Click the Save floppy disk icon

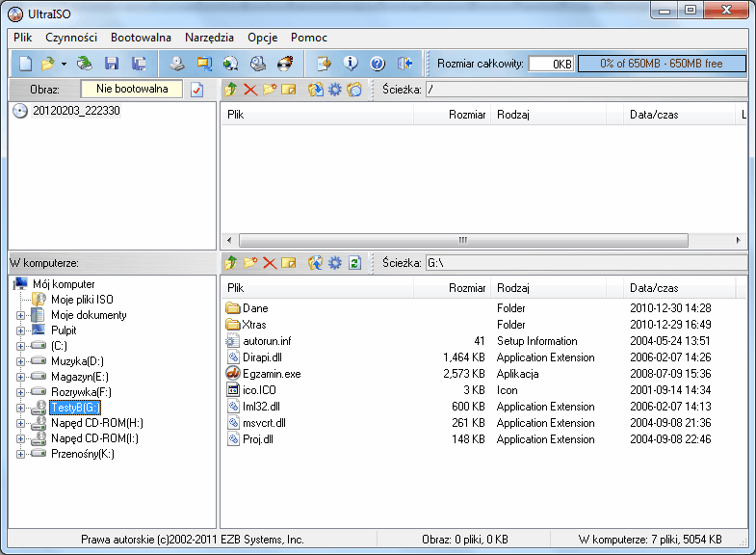click(x=112, y=64)
